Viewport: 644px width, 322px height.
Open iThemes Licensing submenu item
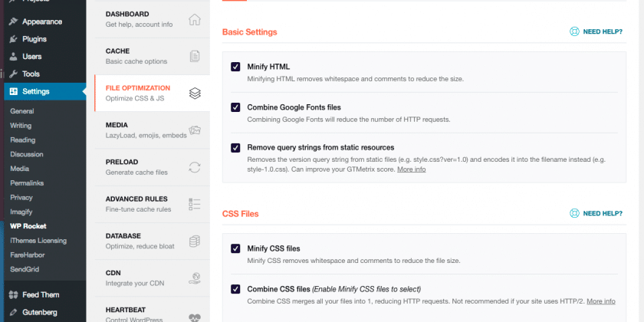point(38,240)
